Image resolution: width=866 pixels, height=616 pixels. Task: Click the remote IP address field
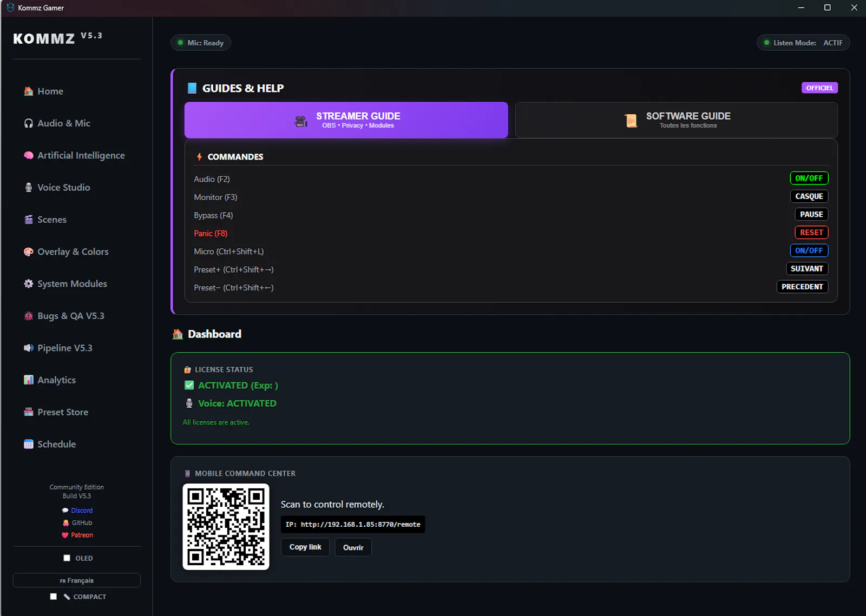353,525
